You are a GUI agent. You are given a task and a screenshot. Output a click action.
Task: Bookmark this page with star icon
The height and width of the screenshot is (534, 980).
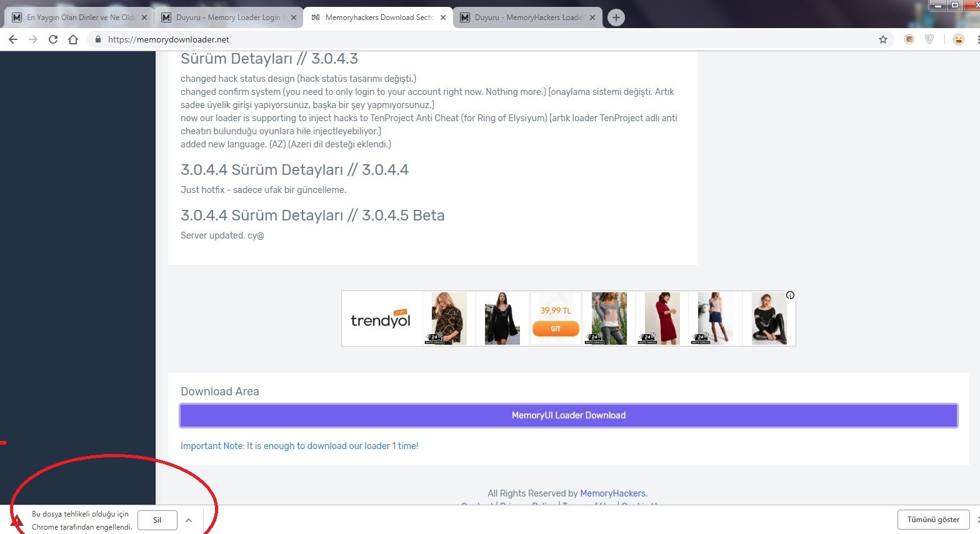click(x=882, y=39)
